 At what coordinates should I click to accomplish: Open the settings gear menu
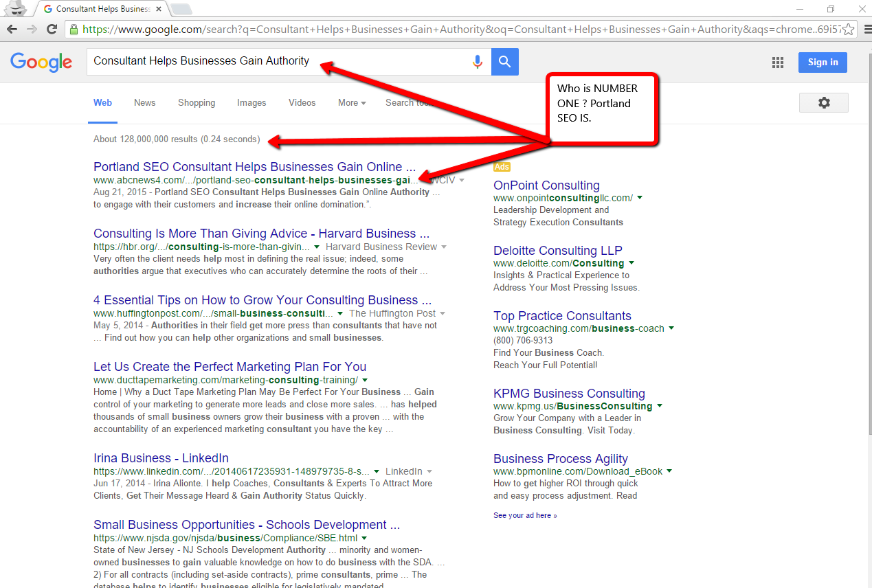tap(823, 103)
